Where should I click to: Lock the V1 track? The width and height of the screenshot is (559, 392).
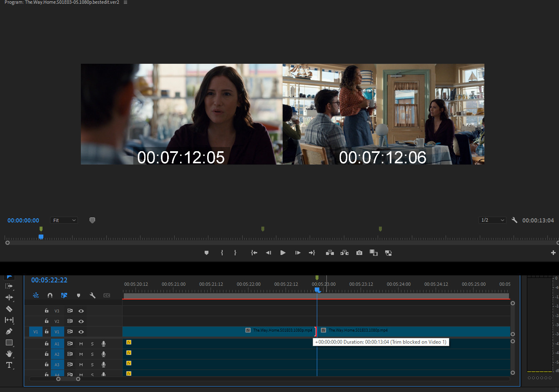(47, 332)
